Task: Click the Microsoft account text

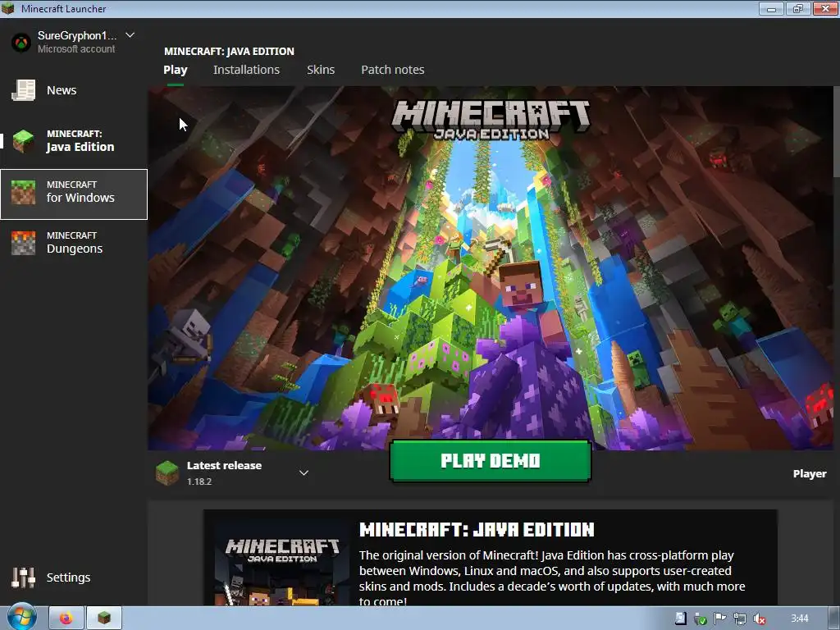Action: 76,48
